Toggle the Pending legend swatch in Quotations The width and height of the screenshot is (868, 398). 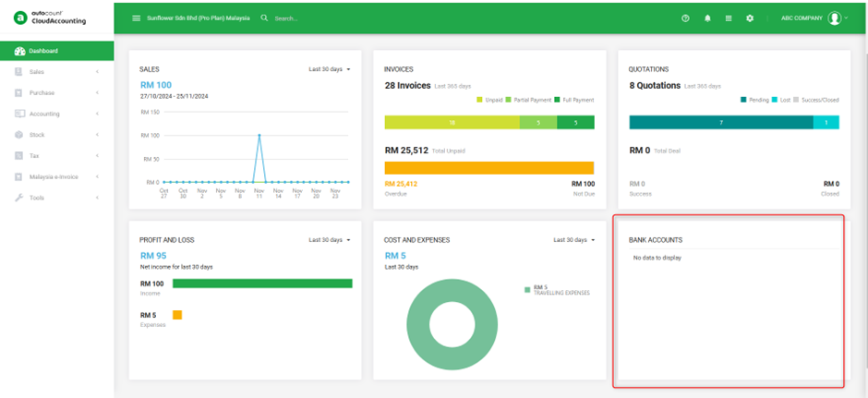pos(743,100)
